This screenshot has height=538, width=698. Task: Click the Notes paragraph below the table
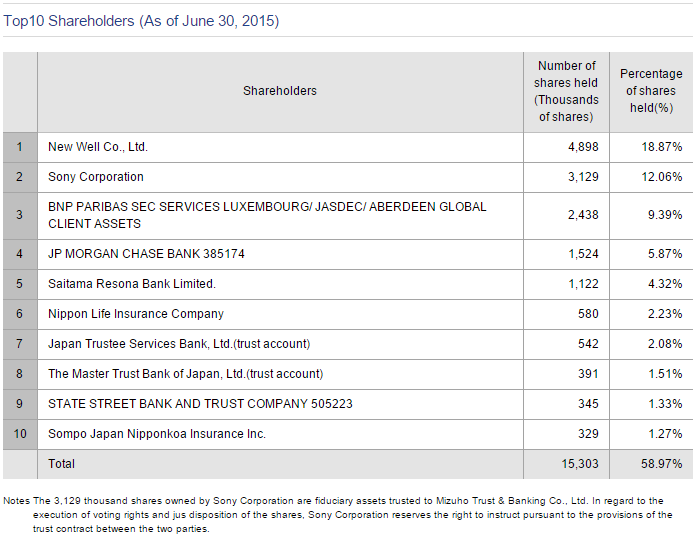(340, 514)
